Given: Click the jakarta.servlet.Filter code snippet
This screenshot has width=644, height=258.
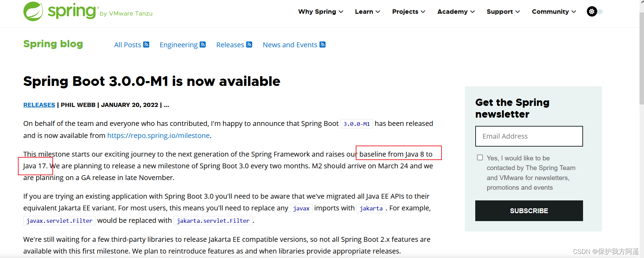Looking at the screenshot, I should pos(213,221).
